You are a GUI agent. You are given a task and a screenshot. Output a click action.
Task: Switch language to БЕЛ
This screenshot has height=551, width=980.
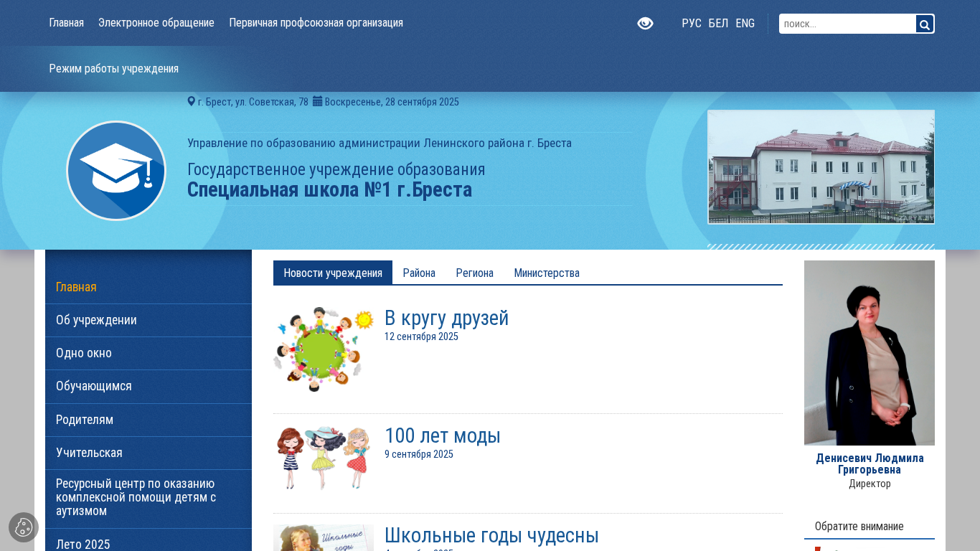click(x=718, y=23)
